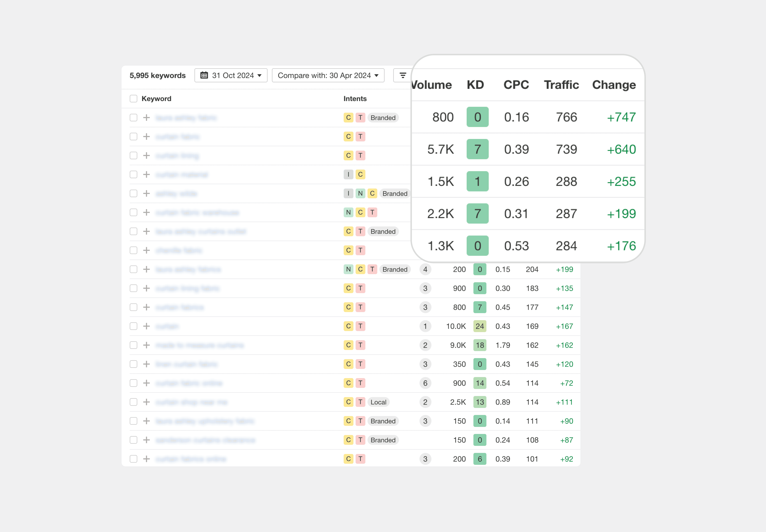Click the plus icon on the traffic 177 row
This screenshot has width=766, height=532.
click(146, 307)
